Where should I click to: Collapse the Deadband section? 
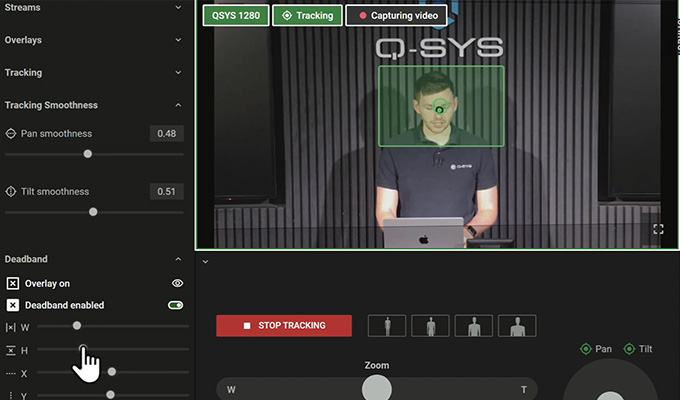[178, 259]
